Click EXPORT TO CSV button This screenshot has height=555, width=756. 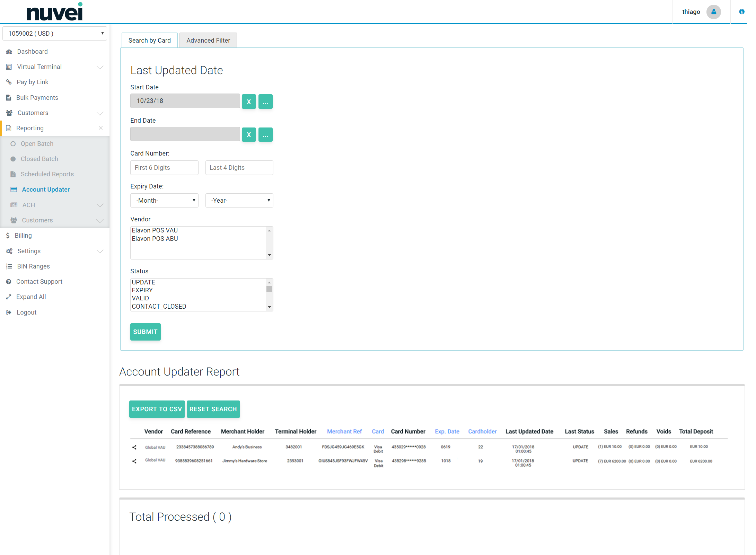[157, 409]
